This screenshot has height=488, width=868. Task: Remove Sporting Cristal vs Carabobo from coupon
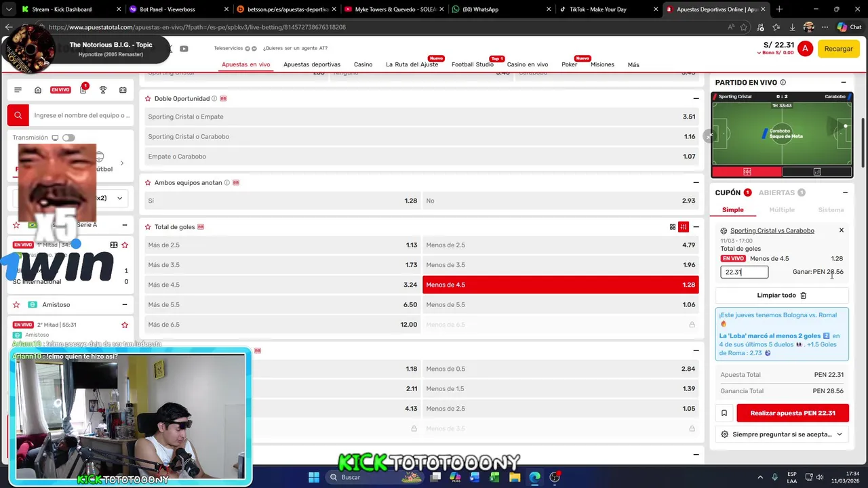(x=842, y=230)
